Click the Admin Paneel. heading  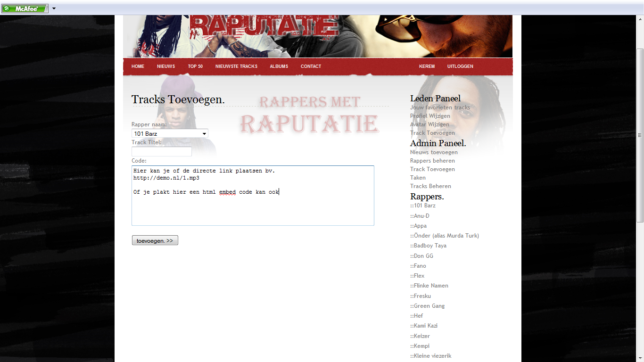[438, 143]
